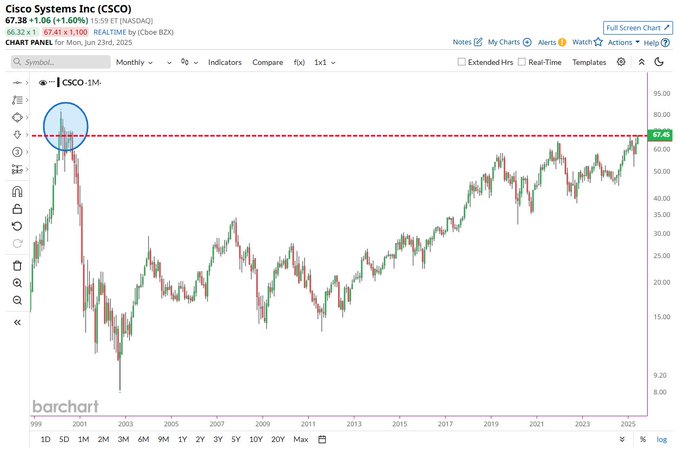Toggle CSCO series visibility eye icon
The height and width of the screenshot is (449, 679).
pyautogui.click(x=42, y=83)
